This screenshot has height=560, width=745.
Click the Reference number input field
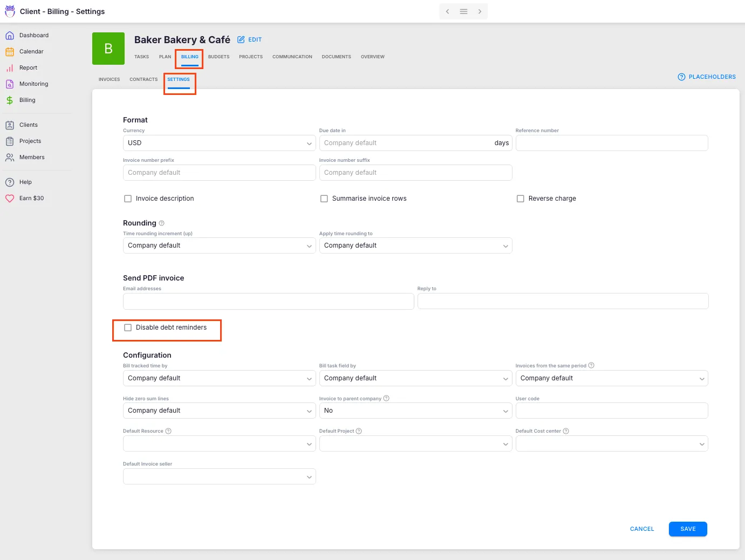[612, 143]
